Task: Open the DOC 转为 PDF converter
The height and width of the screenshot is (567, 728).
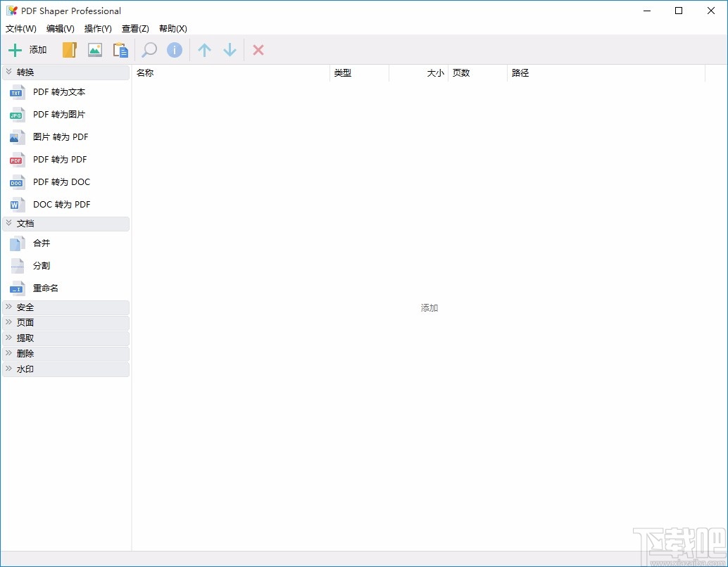Action: [x=61, y=204]
